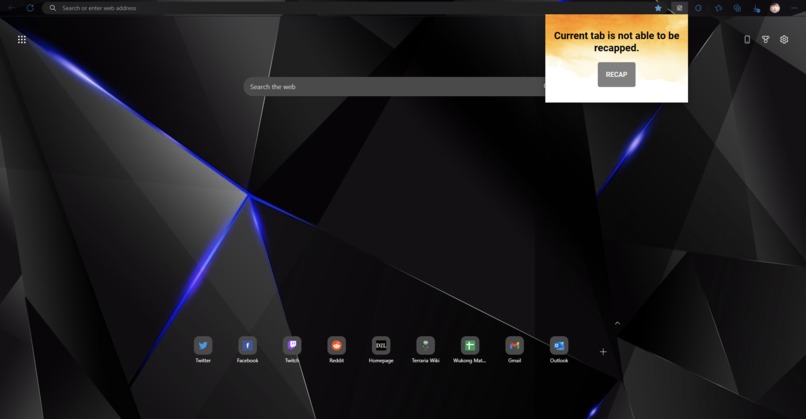The height and width of the screenshot is (419, 806).
Task: Click the mobile phone icon on page
Action: tap(747, 40)
